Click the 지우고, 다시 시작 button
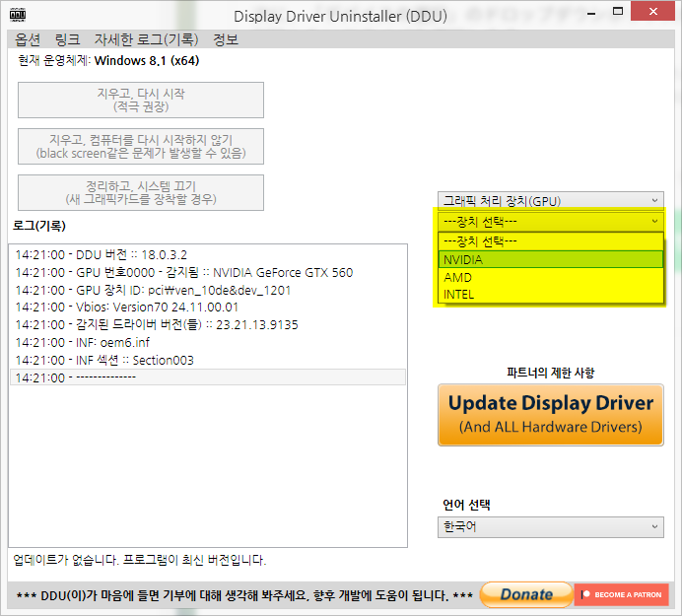Viewport: 682px width, 616px height. coord(141,101)
